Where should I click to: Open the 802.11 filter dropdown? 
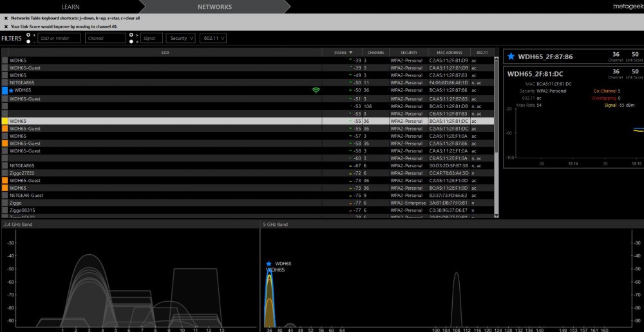point(213,38)
